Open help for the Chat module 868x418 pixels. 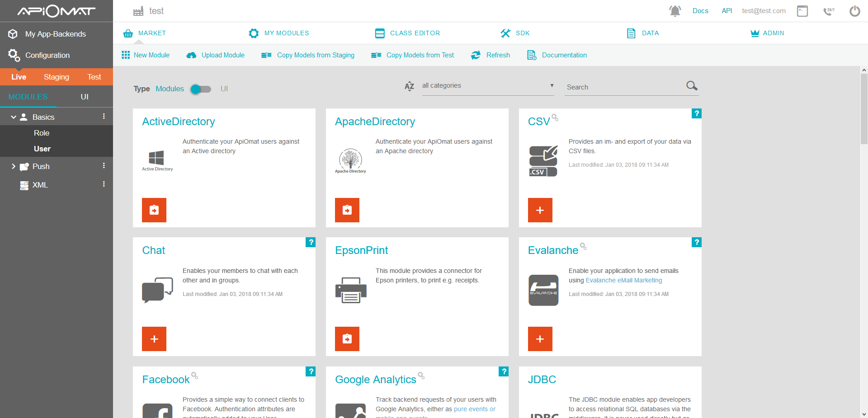click(x=311, y=242)
